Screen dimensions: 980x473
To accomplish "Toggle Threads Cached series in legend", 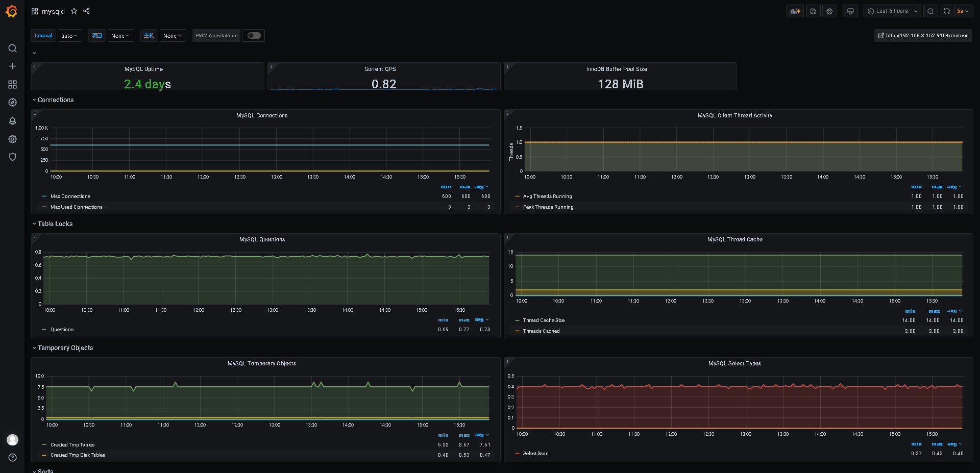I will point(541,331).
